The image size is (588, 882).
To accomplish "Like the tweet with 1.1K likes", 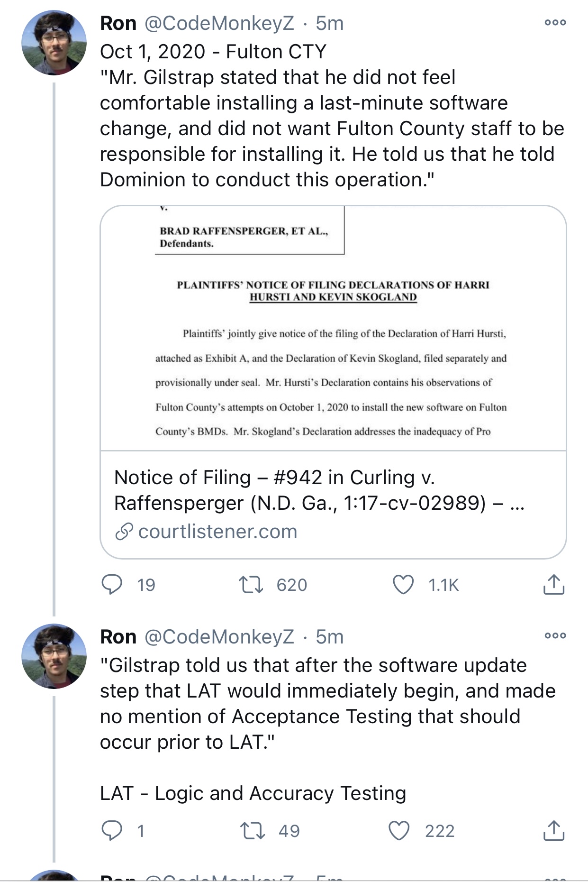I will pyautogui.click(x=403, y=585).
